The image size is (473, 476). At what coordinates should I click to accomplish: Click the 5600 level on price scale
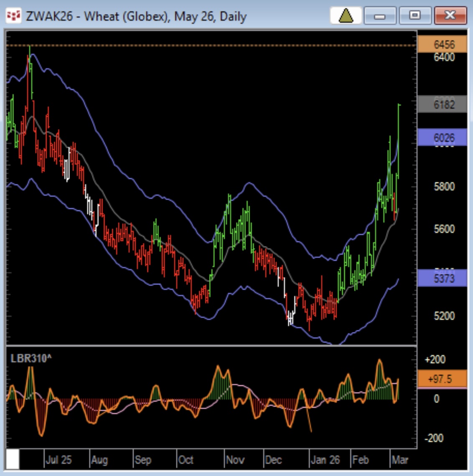click(444, 229)
